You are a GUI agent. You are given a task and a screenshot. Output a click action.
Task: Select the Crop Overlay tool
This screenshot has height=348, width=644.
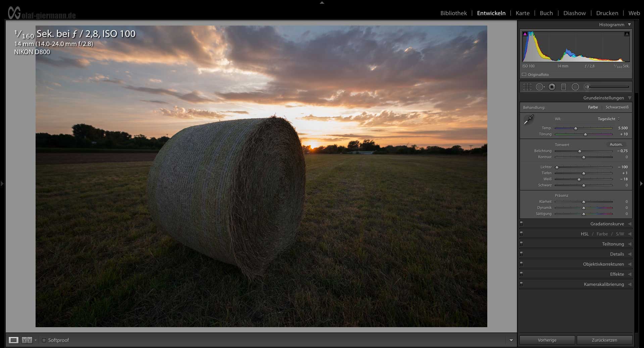(x=527, y=87)
